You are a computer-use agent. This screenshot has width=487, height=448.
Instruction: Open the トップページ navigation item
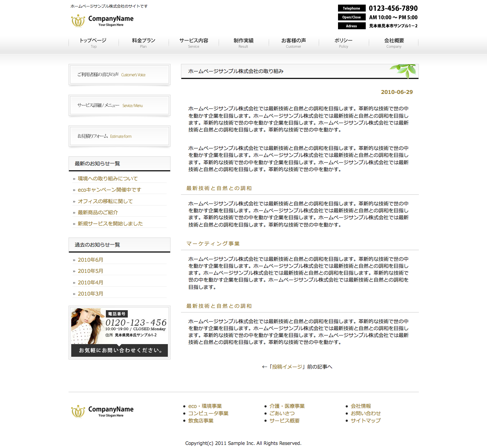[x=93, y=43]
